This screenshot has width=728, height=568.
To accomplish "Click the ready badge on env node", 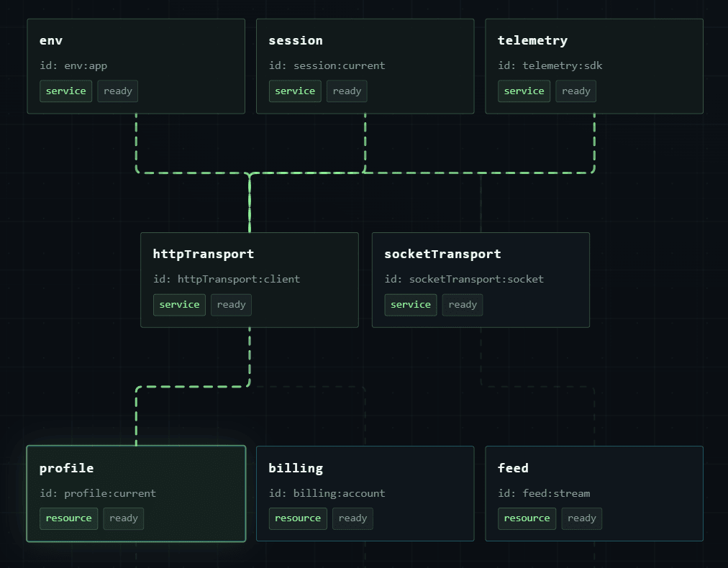I will coord(118,91).
